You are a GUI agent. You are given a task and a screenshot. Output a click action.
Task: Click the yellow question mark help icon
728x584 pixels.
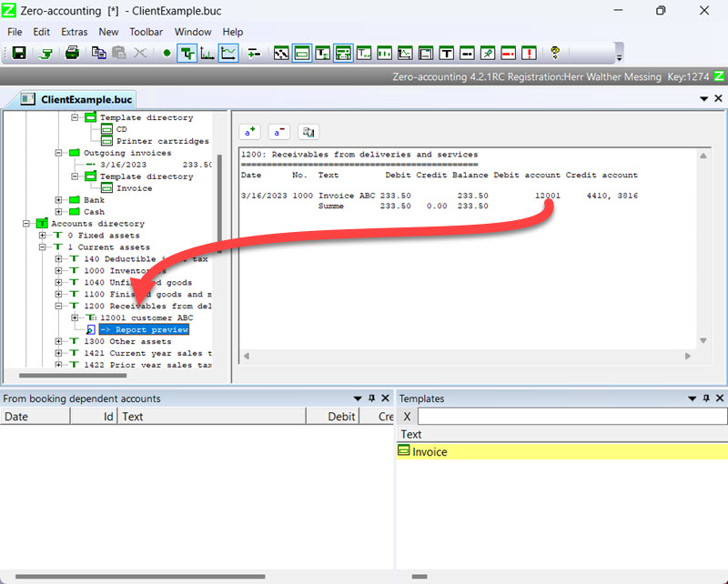pos(554,53)
